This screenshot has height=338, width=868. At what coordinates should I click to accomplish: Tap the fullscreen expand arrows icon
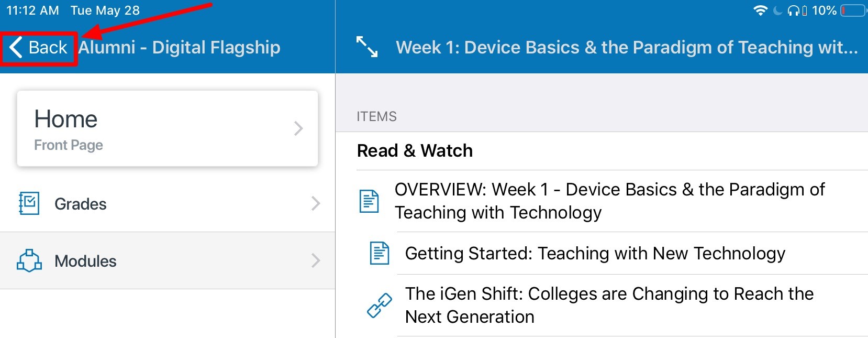pos(367,47)
